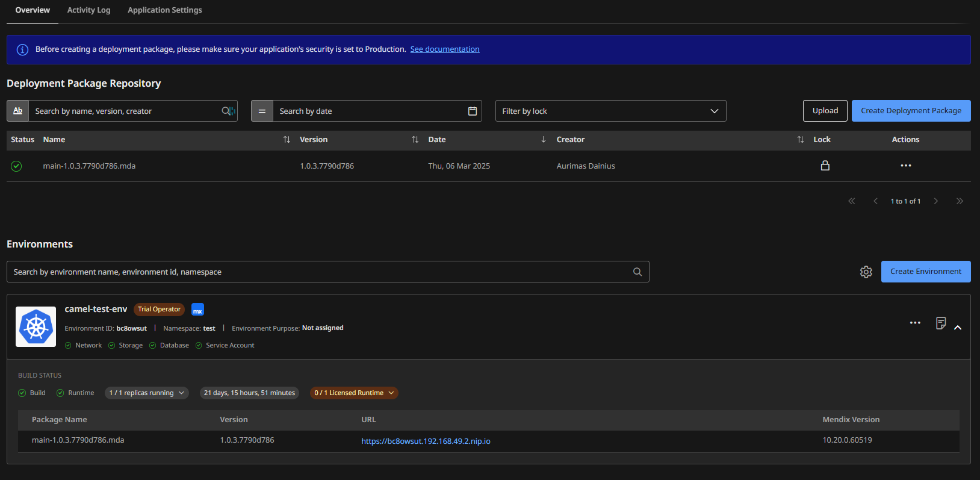Open the camel-test-env more options menu
Viewport: 980px width, 480px height.
[915, 323]
